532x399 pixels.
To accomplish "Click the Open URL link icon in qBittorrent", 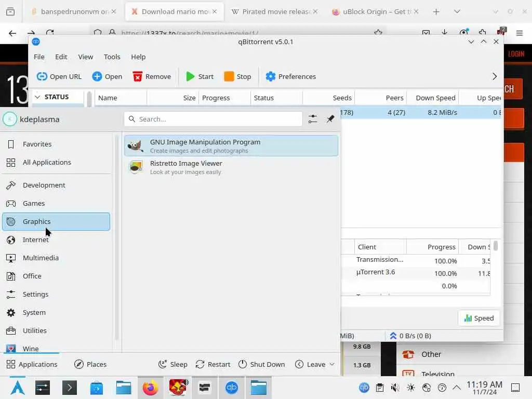I will pos(42,77).
